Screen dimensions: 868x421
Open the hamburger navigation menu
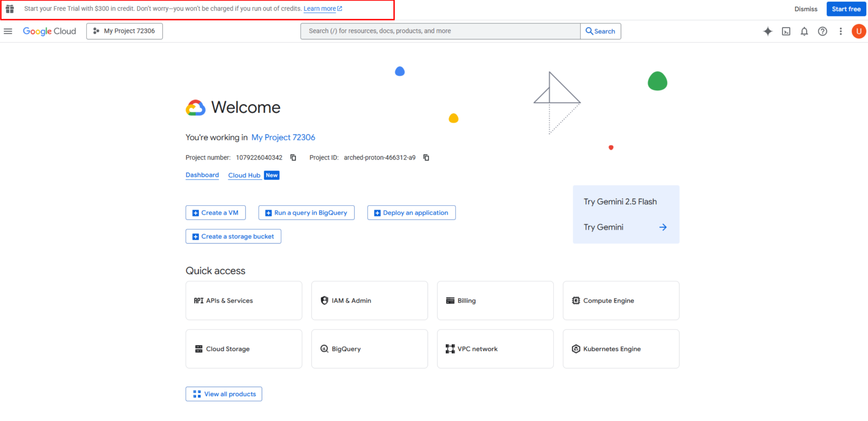coord(8,31)
